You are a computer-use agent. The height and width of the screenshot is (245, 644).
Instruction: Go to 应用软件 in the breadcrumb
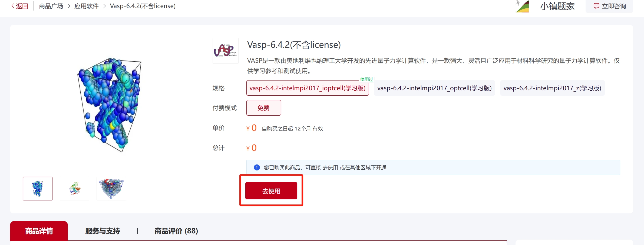click(x=86, y=6)
